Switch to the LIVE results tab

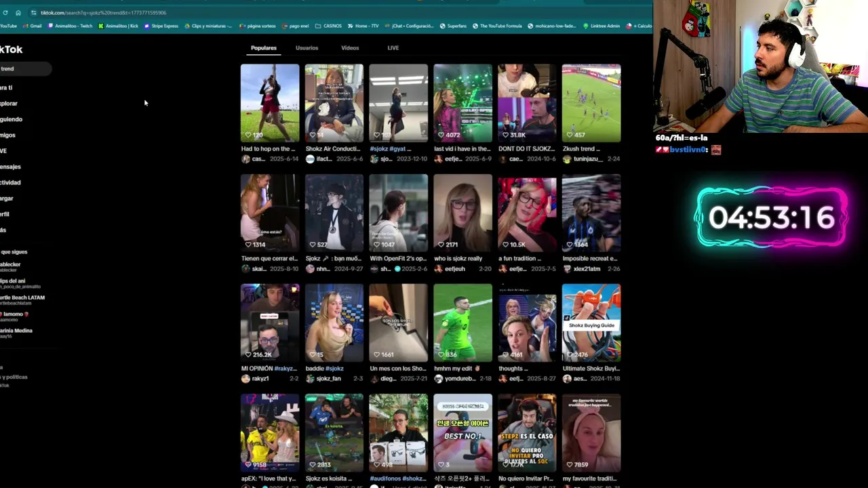click(x=393, y=48)
